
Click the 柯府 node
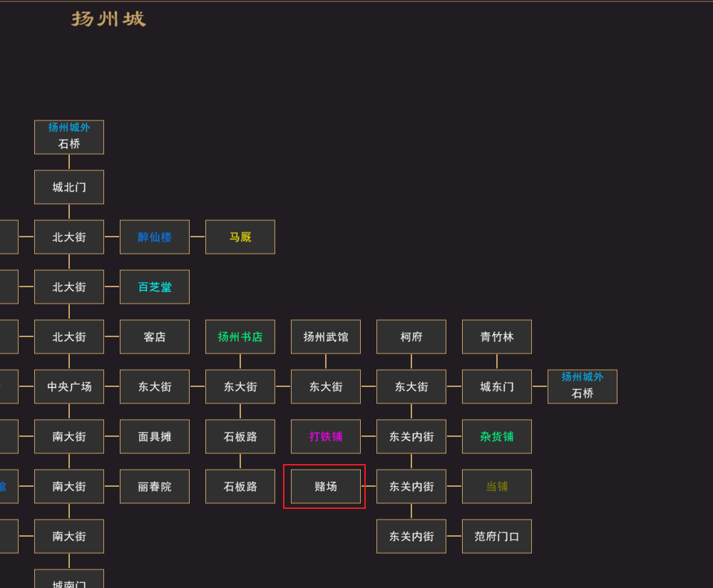[x=411, y=336]
